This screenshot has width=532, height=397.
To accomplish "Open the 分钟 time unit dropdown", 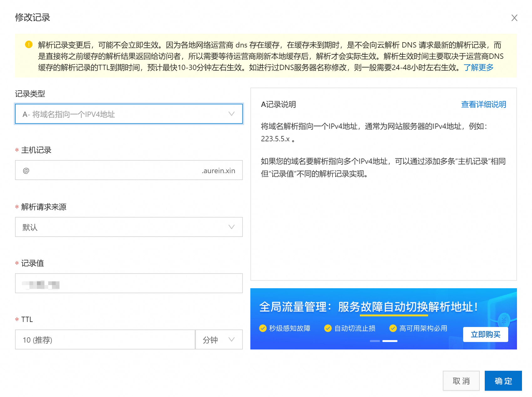I will (x=219, y=340).
